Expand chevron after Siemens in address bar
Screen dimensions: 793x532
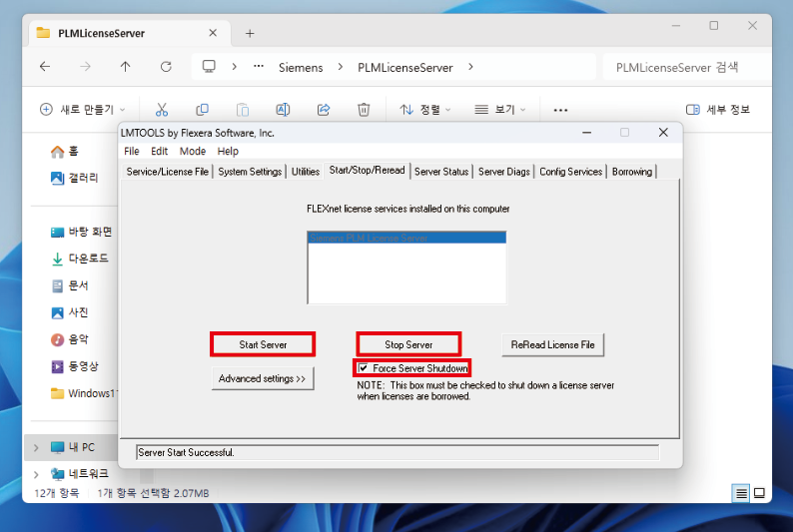point(341,67)
